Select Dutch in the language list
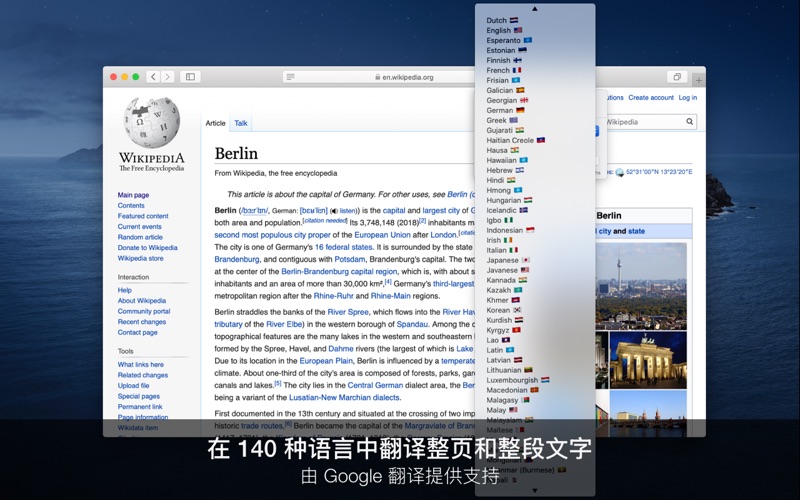The width and height of the screenshot is (800, 500). pos(502,20)
